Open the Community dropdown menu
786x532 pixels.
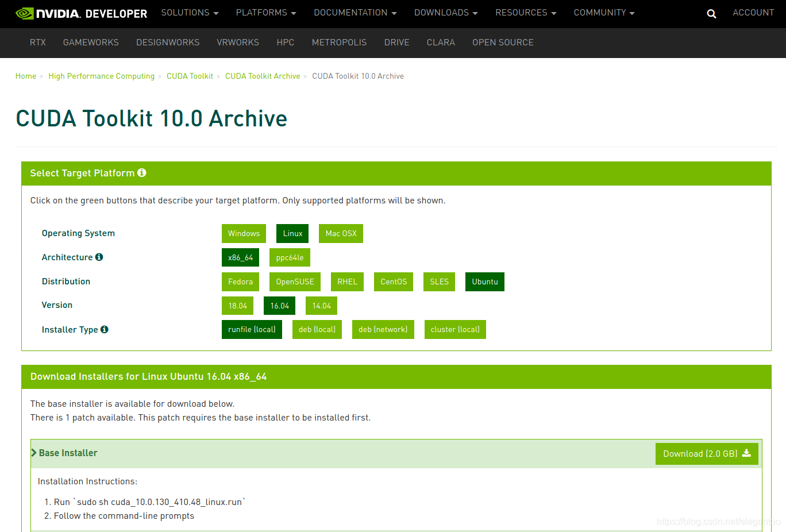pos(604,13)
